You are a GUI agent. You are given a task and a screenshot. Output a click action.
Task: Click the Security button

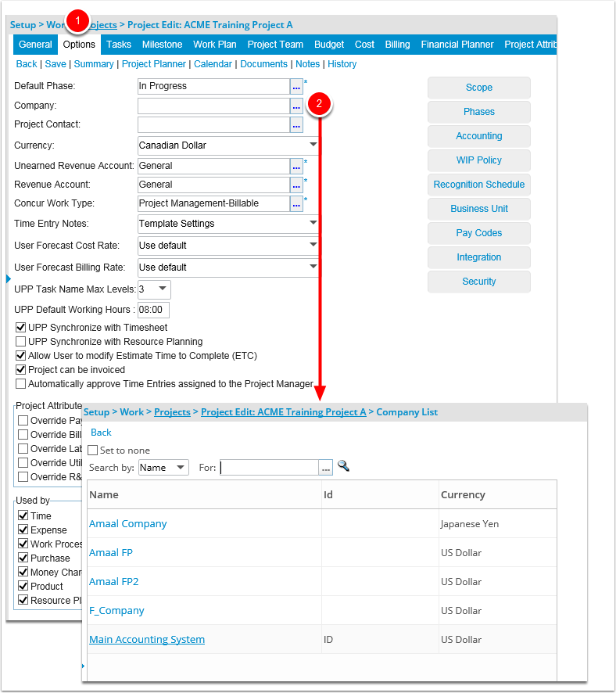click(478, 282)
